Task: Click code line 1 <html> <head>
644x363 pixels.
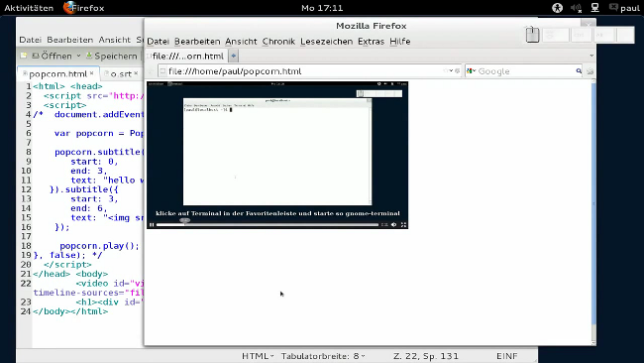Action: pyautogui.click(x=67, y=86)
